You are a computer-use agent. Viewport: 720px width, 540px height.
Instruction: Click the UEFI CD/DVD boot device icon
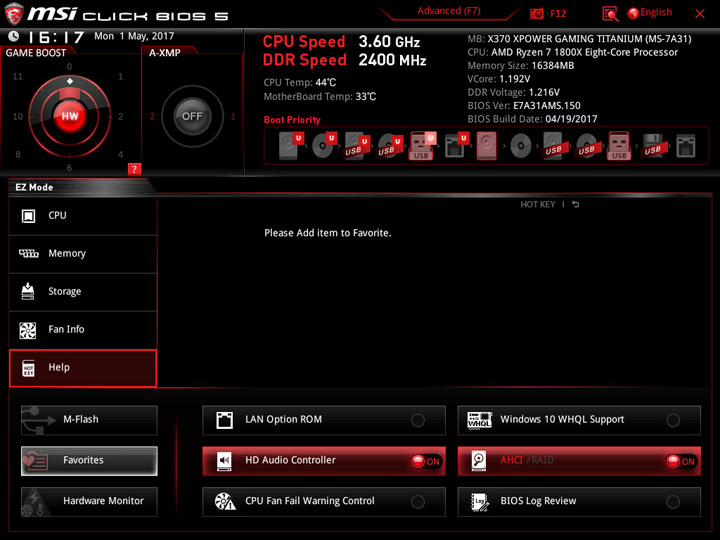coord(324,146)
